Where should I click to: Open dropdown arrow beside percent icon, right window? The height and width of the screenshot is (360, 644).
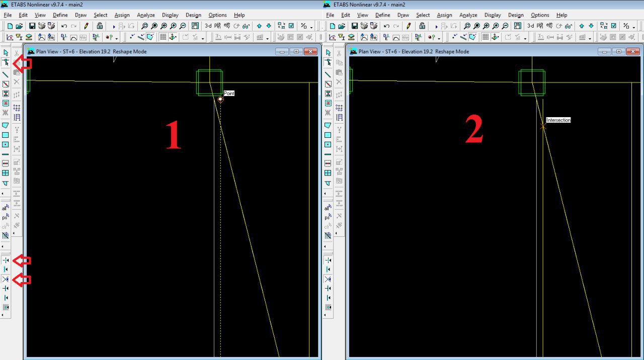(x=633, y=27)
